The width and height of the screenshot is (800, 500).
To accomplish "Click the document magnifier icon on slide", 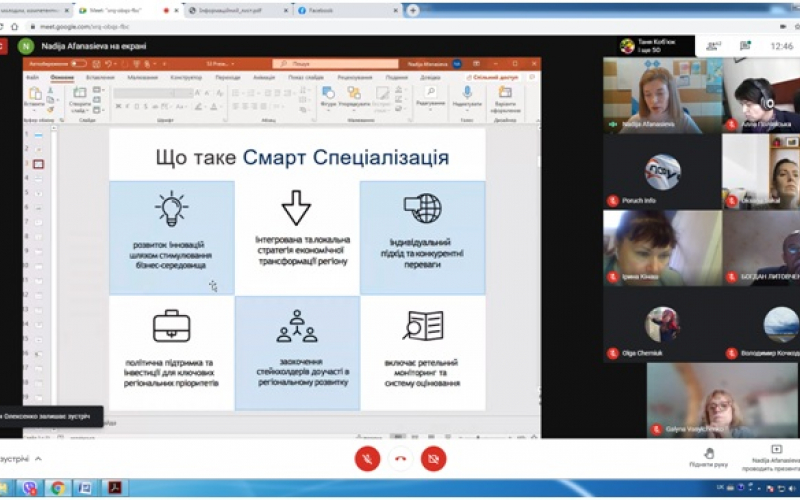I will (x=423, y=326).
